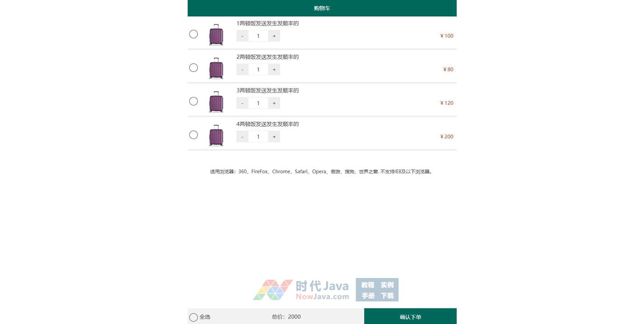The width and height of the screenshot is (644, 324).
Task: Tick the third cart item's selection circle
Action: [193, 101]
